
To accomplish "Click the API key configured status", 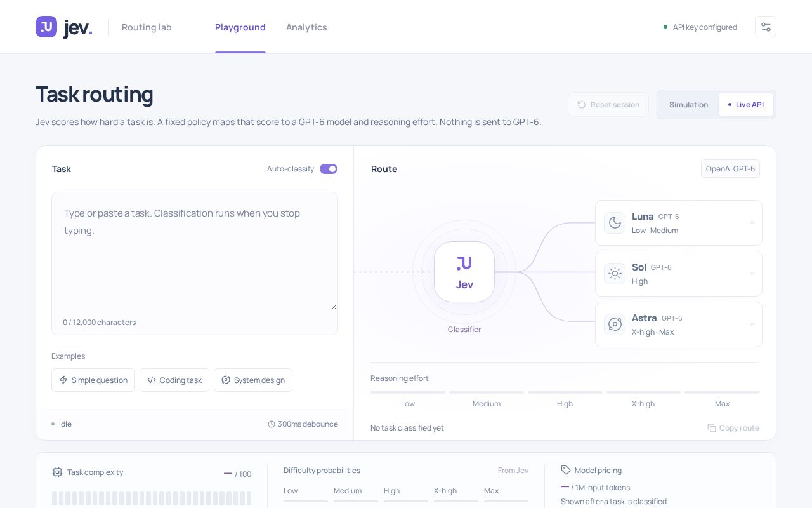I will pos(700,27).
